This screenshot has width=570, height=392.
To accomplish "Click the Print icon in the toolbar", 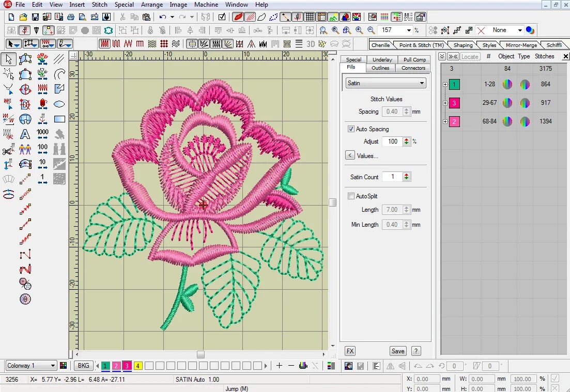I will coord(71,17).
